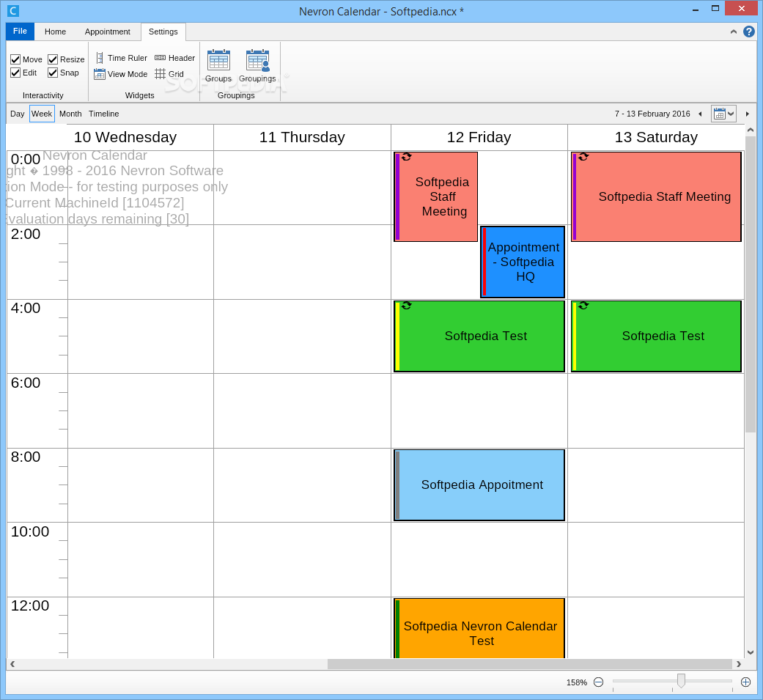This screenshot has width=763, height=700.
Task: Go to next week arrow
Action: click(748, 114)
